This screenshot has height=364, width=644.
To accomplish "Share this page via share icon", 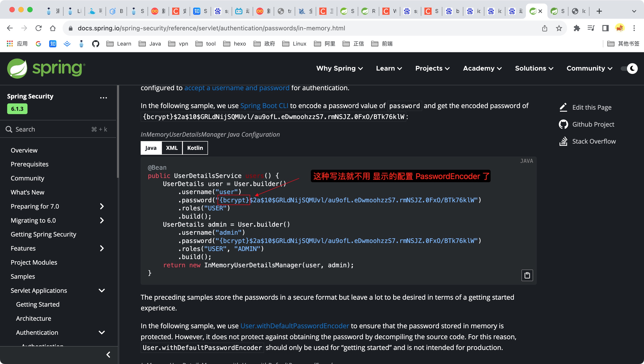I will click(x=544, y=28).
